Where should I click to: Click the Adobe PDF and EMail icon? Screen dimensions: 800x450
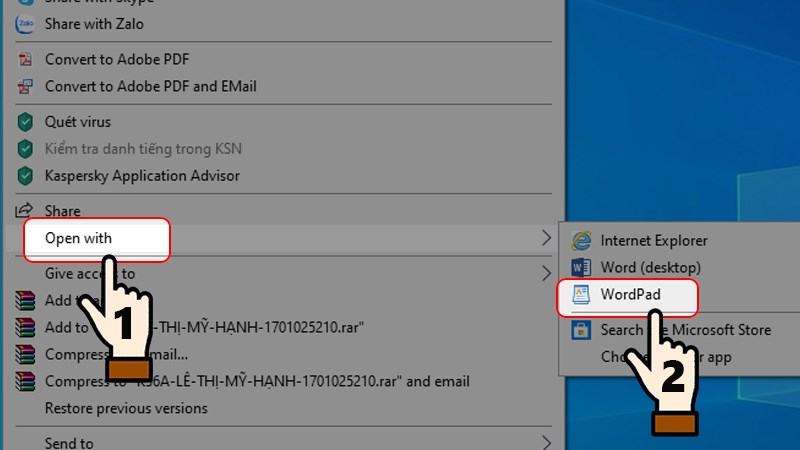[26, 86]
